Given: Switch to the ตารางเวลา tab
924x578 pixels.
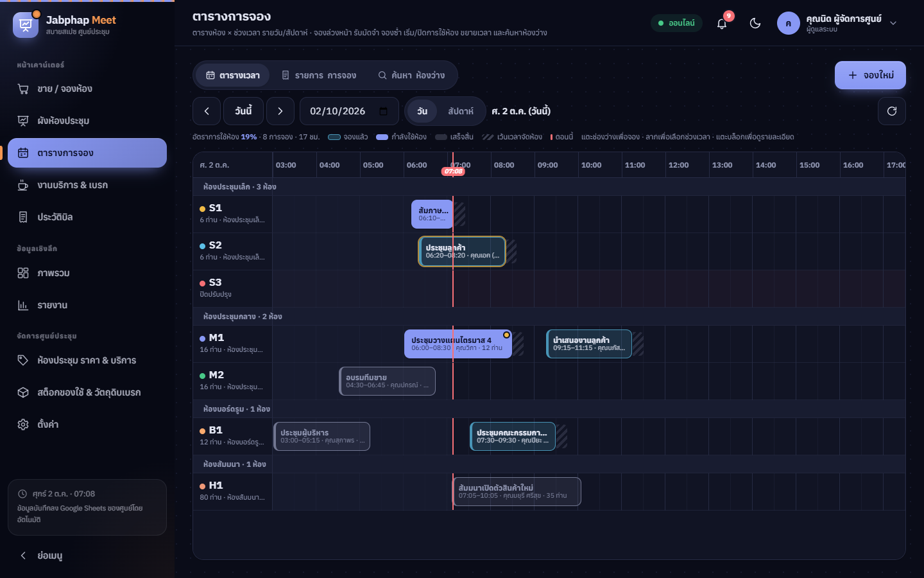Looking at the screenshot, I should pyautogui.click(x=233, y=75).
